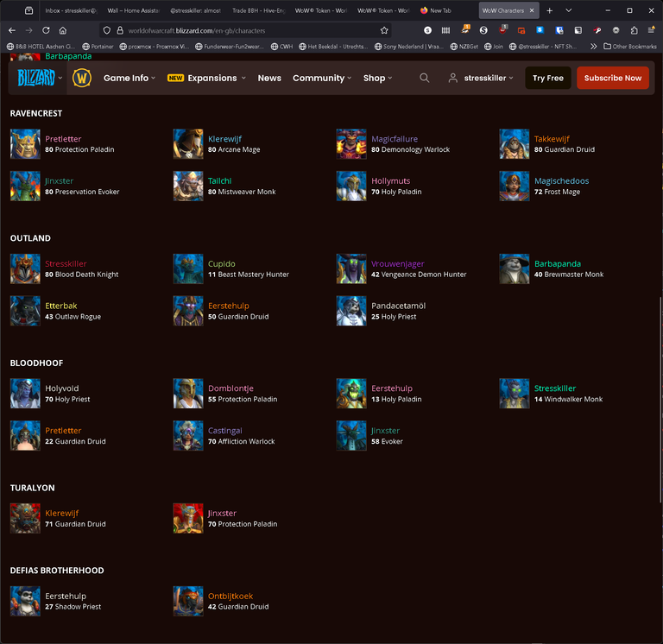Click the Ontbijtkoek Guardian Druid portrait
This screenshot has width=663, height=644.
coord(188,601)
